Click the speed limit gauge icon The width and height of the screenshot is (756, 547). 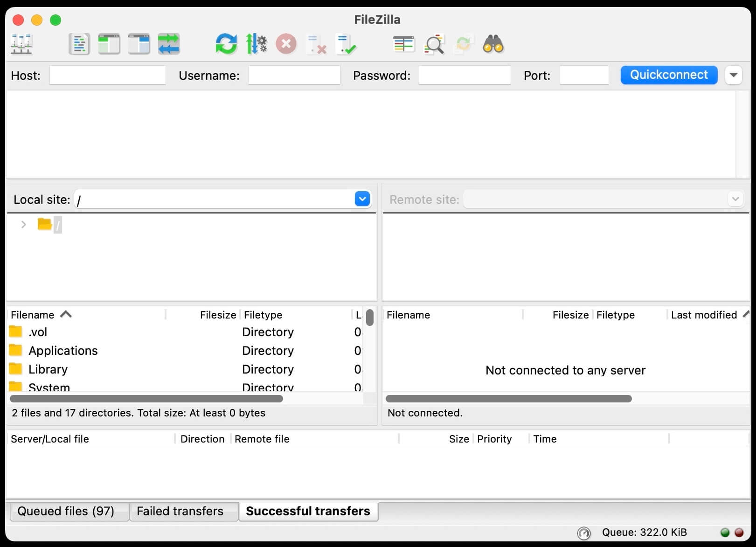click(x=584, y=533)
